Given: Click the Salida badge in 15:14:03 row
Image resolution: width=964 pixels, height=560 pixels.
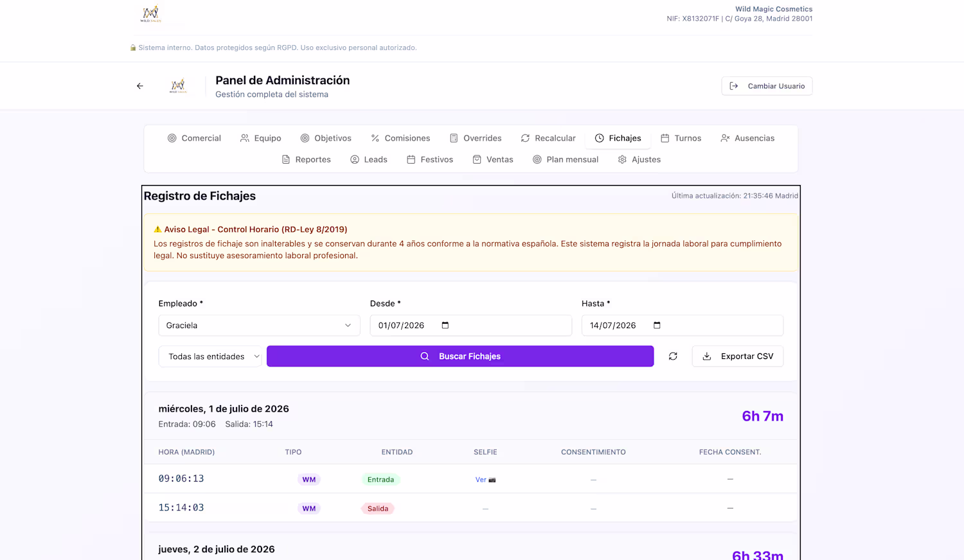Looking at the screenshot, I should click(x=378, y=509).
